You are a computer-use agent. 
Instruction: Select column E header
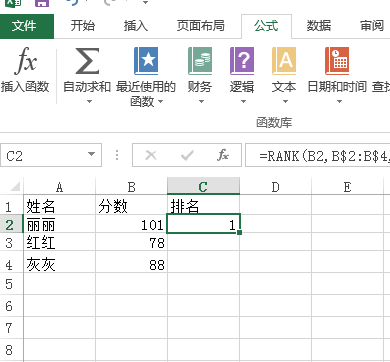click(x=347, y=187)
